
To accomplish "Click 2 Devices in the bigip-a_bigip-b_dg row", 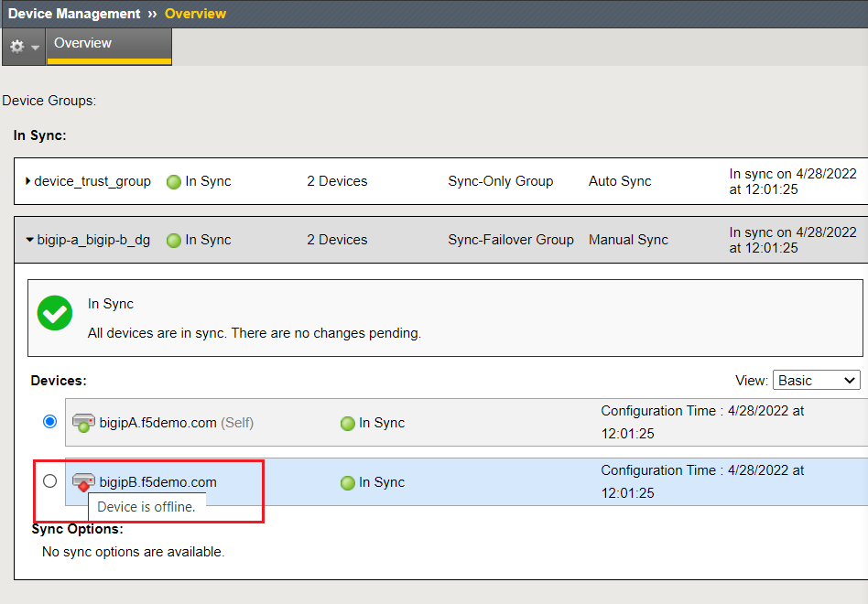I will pyautogui.click(x=337, y=240).
